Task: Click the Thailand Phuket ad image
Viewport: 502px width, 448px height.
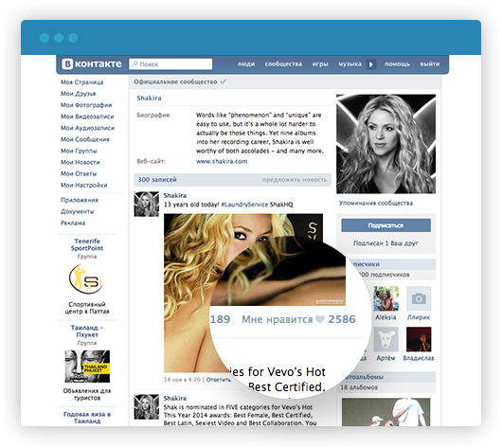Action: coord(87,367)
